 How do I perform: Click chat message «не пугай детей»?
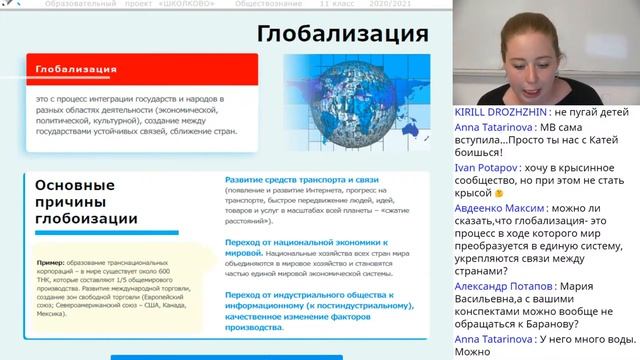pyautogui.click(x=591, y=112)
